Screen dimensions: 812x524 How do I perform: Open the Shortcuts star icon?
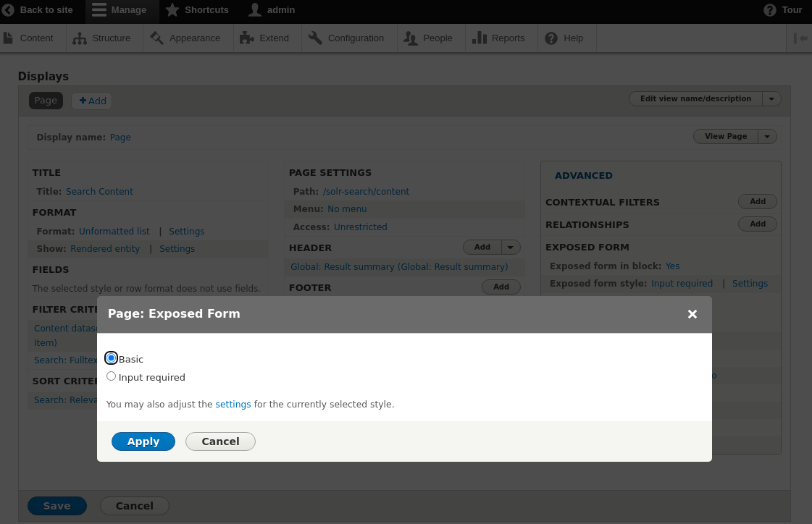172,10
